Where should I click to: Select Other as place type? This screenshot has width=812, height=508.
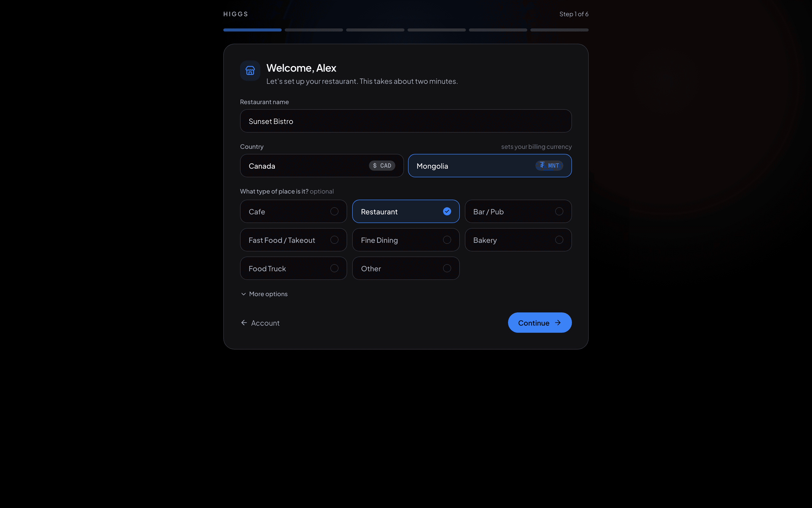click(x=406, y=268)
